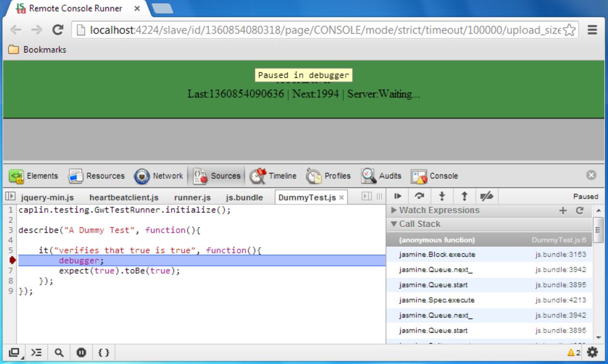Go forward in browser history
The height and width of the screenshot is (364, 608).
[x=37, y=30]
